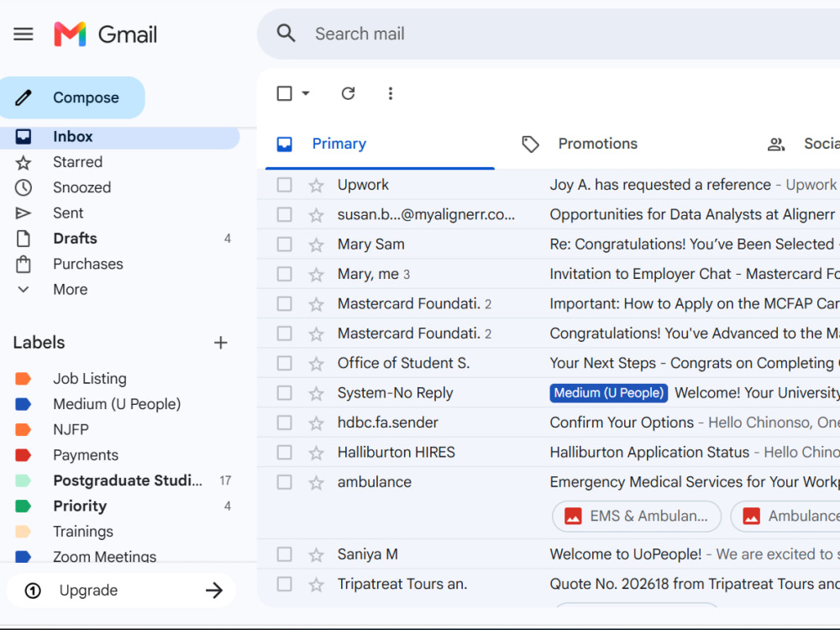Star the Office of Student S. email

click(316, 364)
